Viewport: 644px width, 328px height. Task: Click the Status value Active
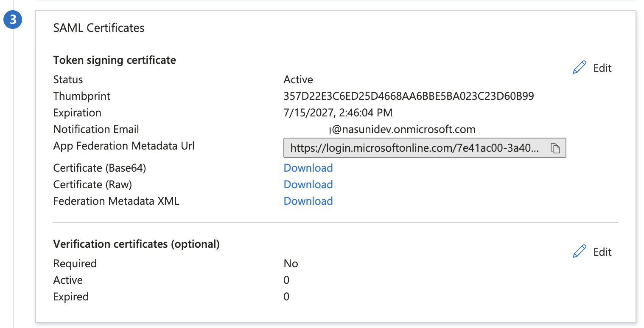tap(298, 79)
